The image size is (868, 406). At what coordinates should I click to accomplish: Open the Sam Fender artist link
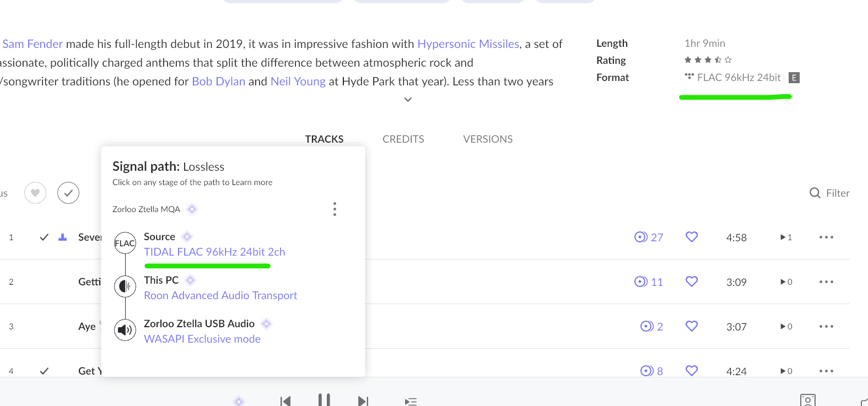coord(33,44)
